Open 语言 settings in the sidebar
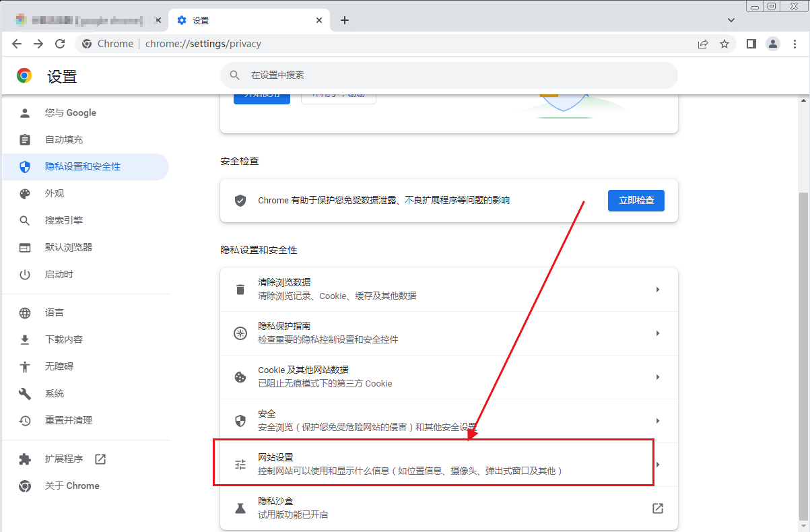Viewport: 810px width, 532px height. click(86, 312)
